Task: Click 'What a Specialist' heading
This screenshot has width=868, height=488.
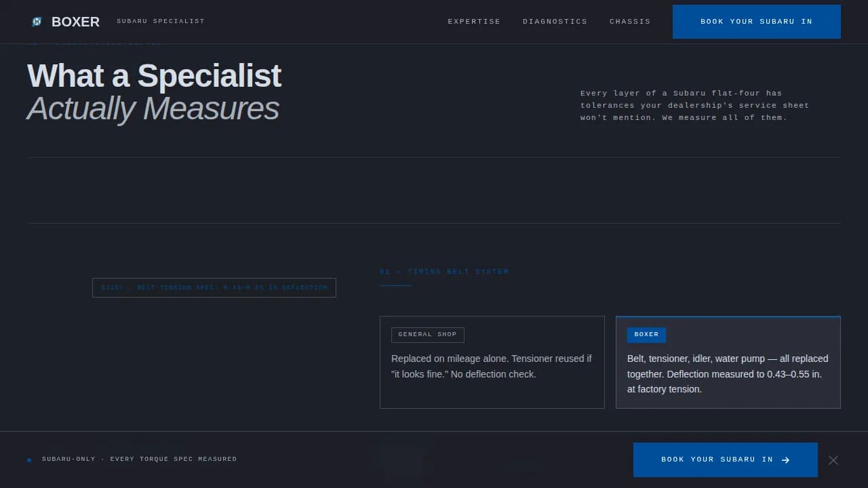Action: [154, 75]
